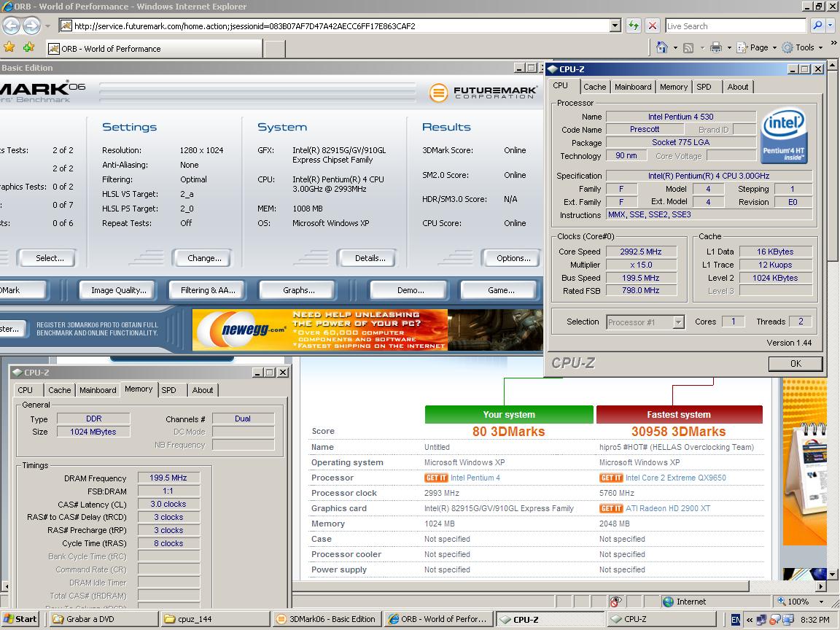Open Graphs... in 3DMark06
Screen dimensions: 840x630
pos(297,289)
